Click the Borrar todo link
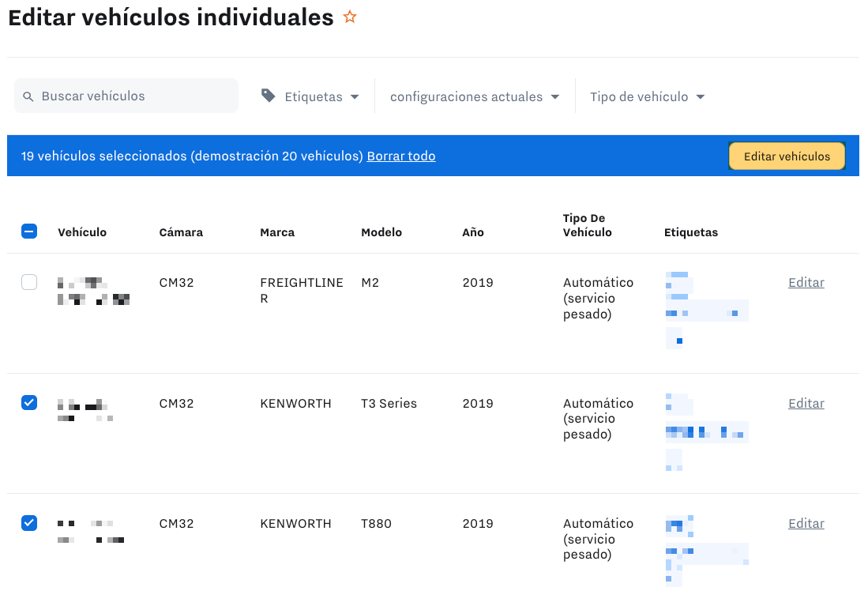Image resolution: width=868 pixels, height=606 pixels. tap(400, 156)
